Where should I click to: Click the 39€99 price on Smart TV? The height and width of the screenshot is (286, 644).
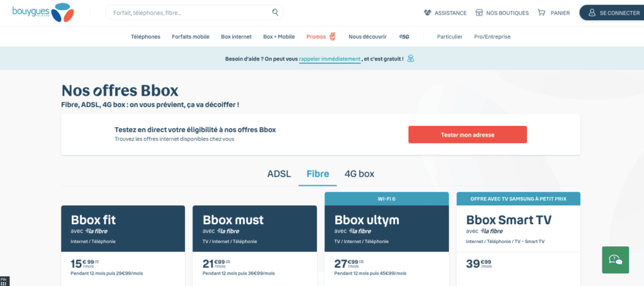pos(479,263)
